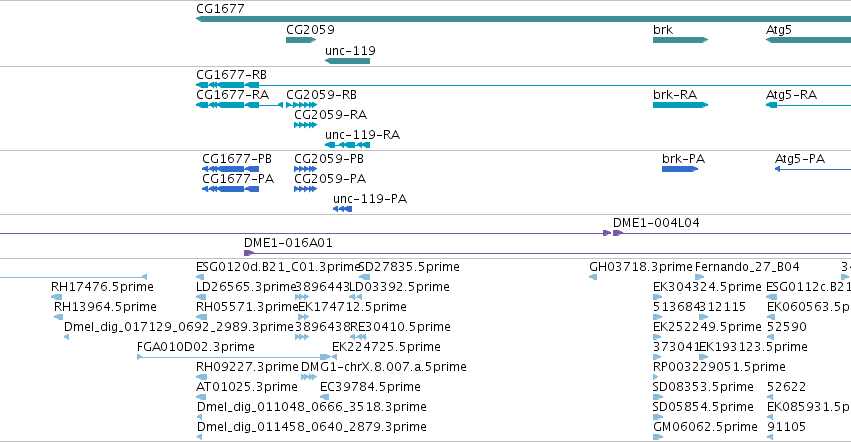The width and height of the screenshot is (851, 442).
Task: Click the SD08353.5prime feature label
Action: point(703,387)
